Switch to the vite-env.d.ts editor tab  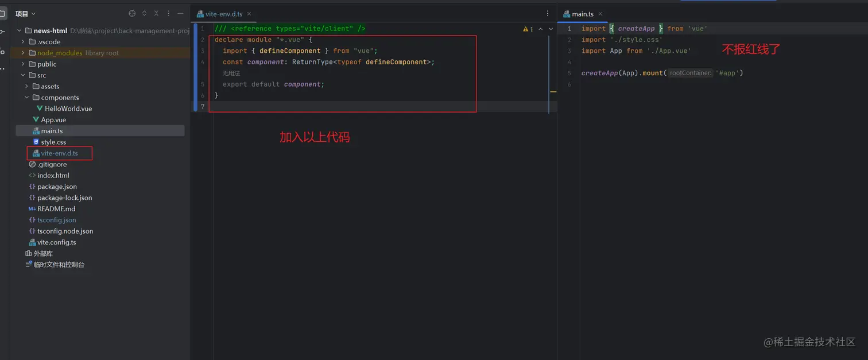[224, 14]
